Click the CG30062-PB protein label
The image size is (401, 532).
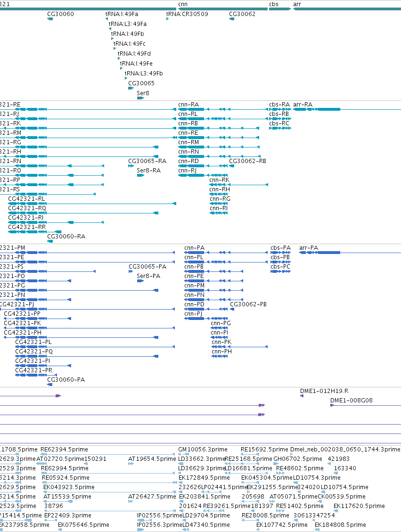248,304
